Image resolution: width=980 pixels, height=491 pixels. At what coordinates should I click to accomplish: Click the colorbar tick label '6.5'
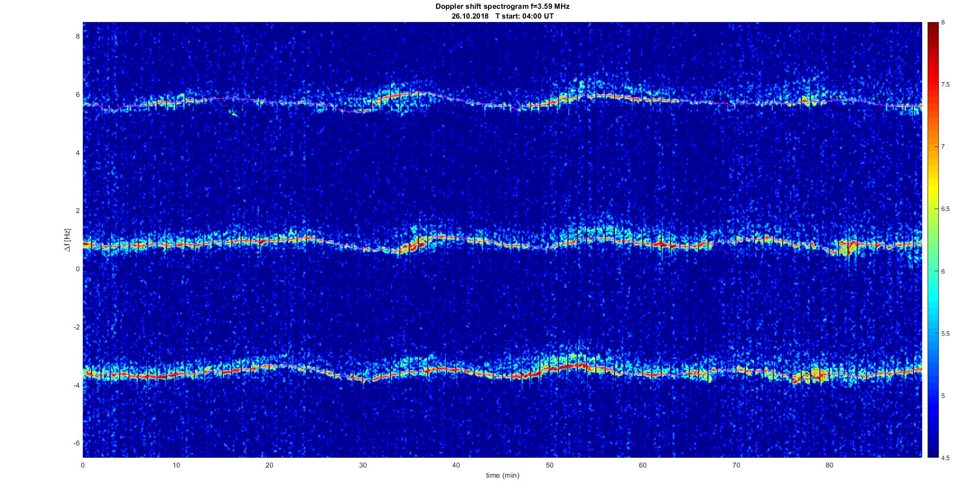946,209
